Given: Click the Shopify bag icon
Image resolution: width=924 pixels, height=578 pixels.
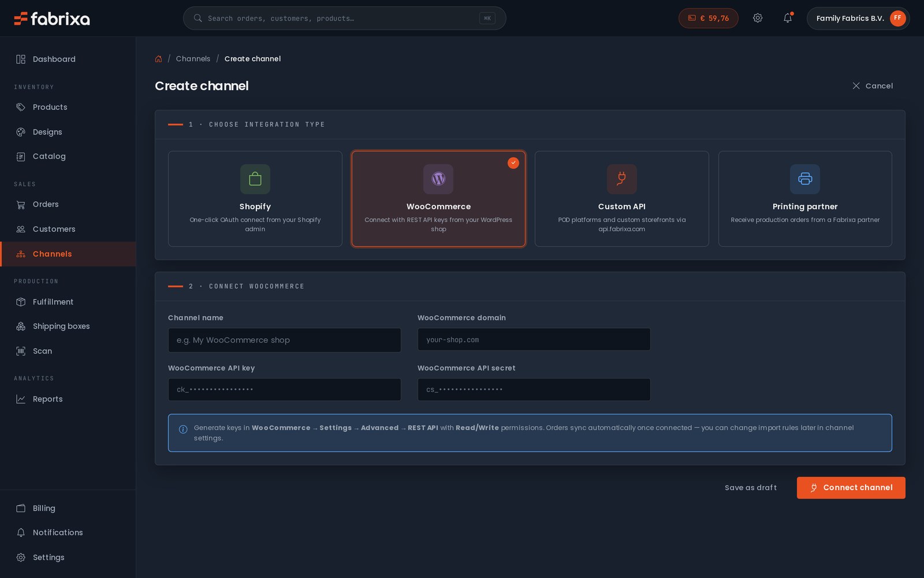Looking at the screenshot, I should point(255,179).
